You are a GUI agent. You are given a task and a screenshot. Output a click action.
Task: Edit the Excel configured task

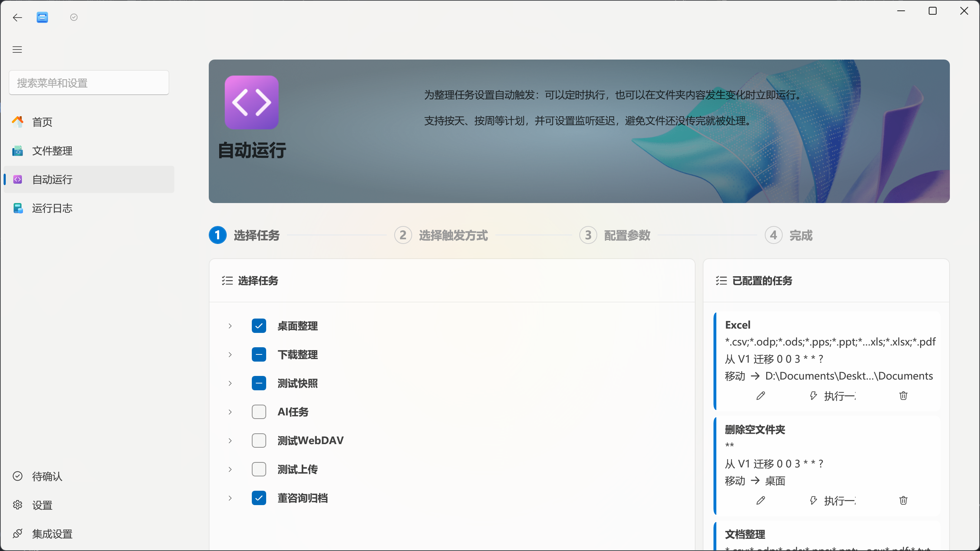pos(760,396)
